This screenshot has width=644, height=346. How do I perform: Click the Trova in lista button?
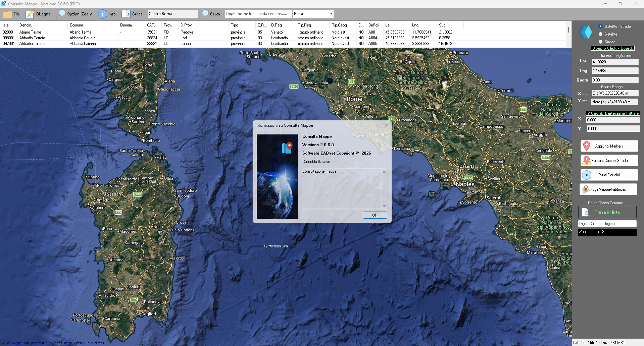[x=607, y=212]
